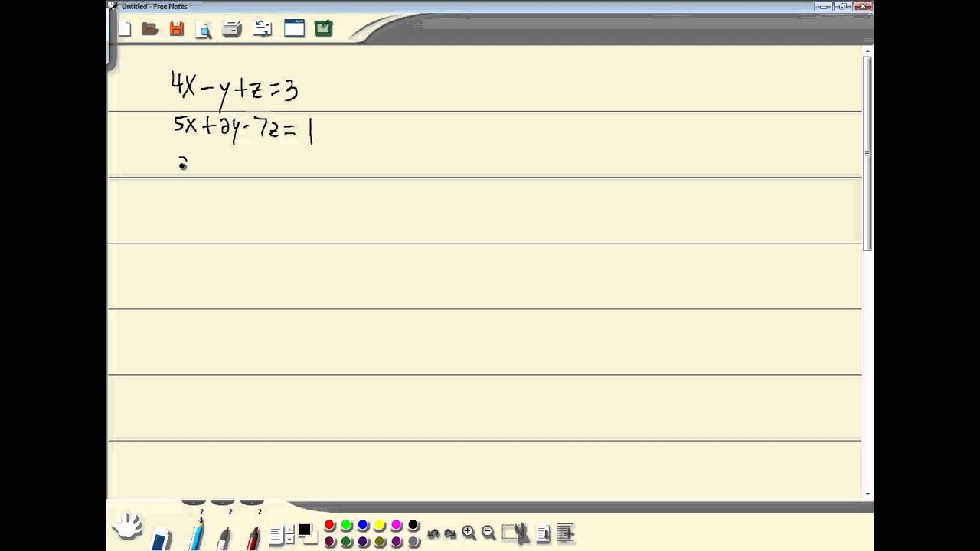
Task: Toggle the full screen window icon
Action: coord(295,29)
